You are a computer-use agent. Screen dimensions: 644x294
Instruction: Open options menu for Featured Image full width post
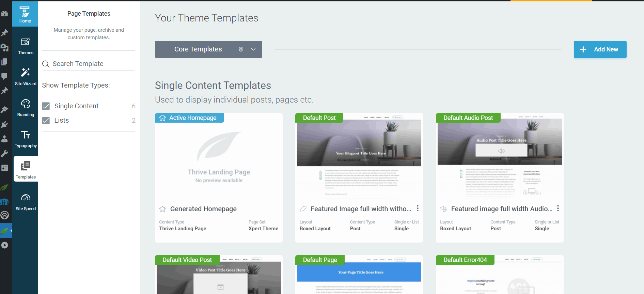point(418,208)
